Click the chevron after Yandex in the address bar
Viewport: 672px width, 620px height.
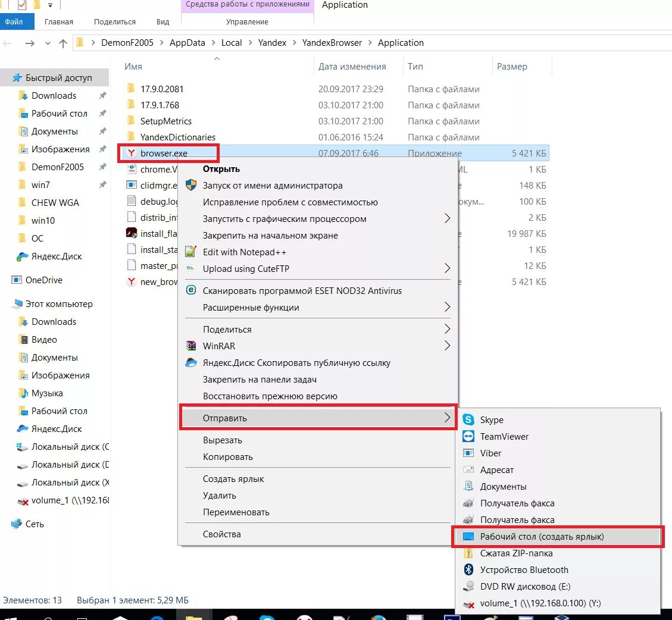tap(294, 43)
